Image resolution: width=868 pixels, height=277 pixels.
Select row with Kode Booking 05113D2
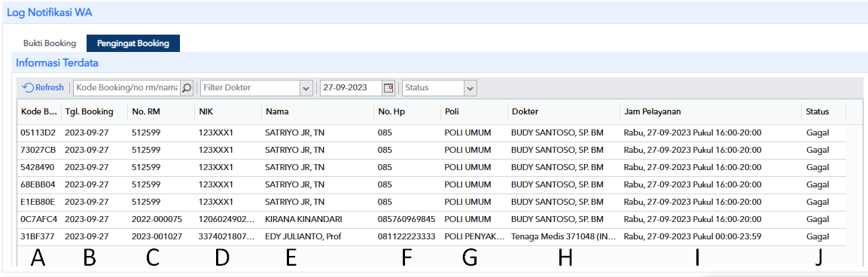(432, 133)
